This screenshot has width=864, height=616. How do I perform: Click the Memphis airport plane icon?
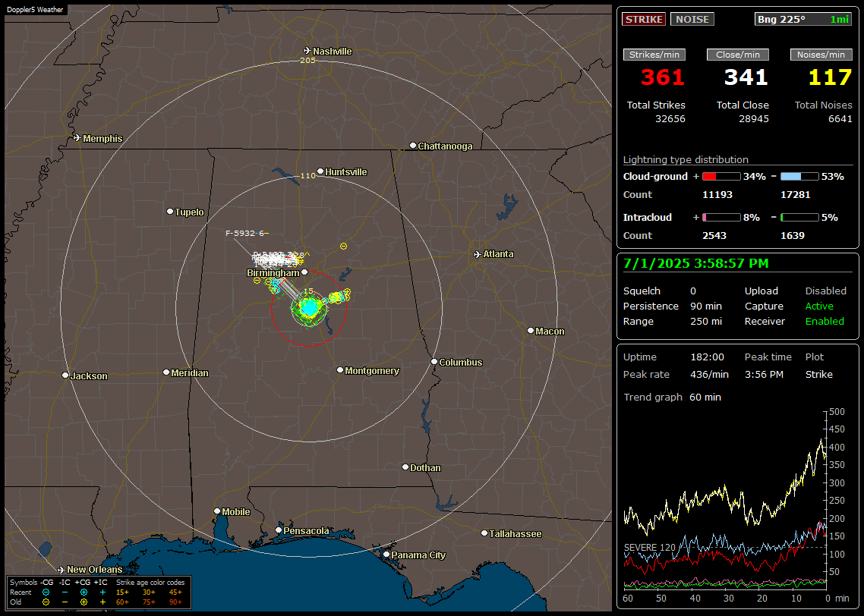[x=77, y=138]
